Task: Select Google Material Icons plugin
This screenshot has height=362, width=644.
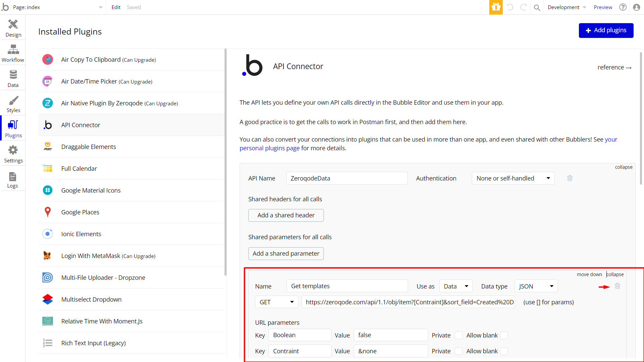Action: click(131, 190)
